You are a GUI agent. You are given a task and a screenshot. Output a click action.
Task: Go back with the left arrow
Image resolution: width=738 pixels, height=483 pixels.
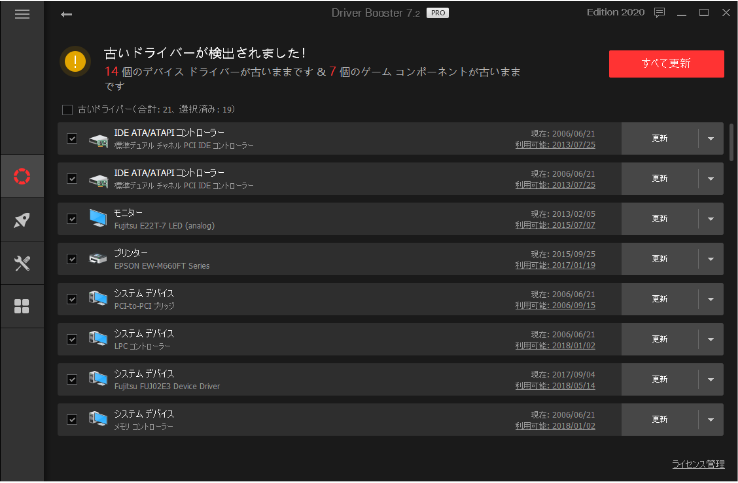point(66,15)
